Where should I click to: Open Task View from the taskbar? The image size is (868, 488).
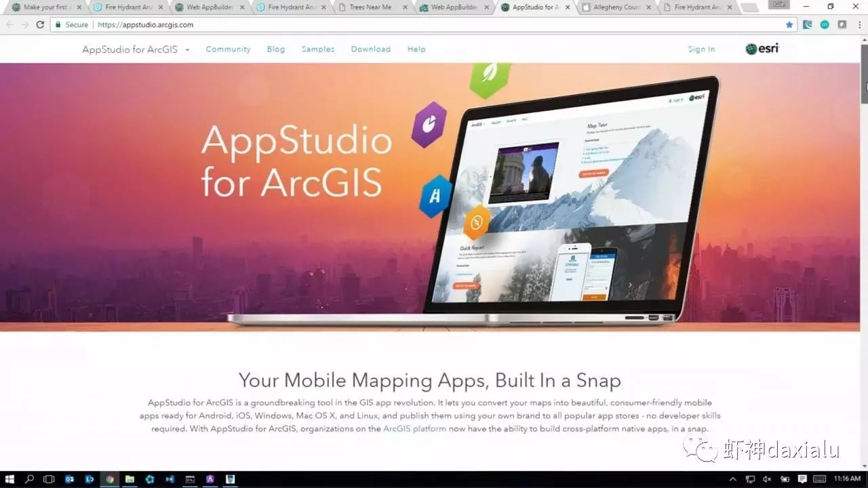coord(49,479)
